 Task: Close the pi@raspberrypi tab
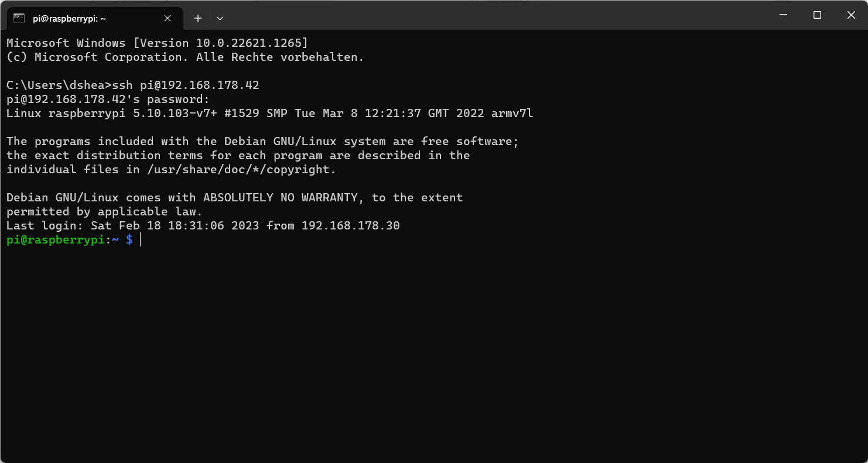tap(168, 18)
